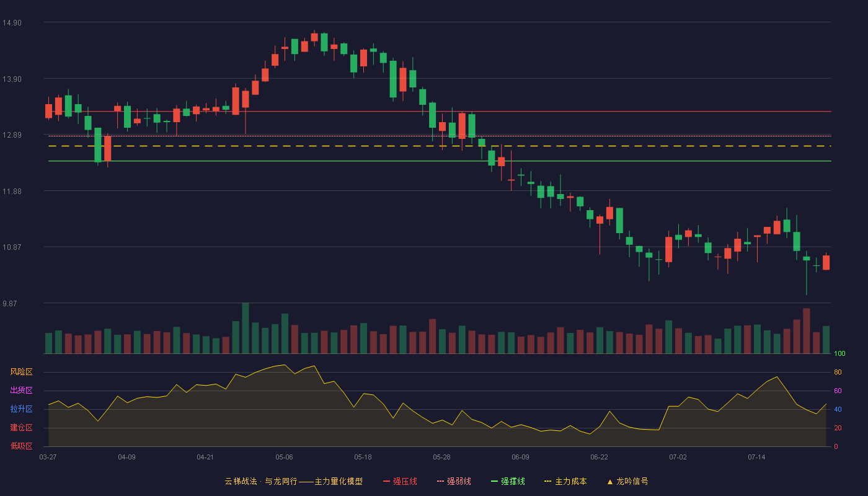Click the 出货区 zone label
Screen dimensions: 868x496
21,391
